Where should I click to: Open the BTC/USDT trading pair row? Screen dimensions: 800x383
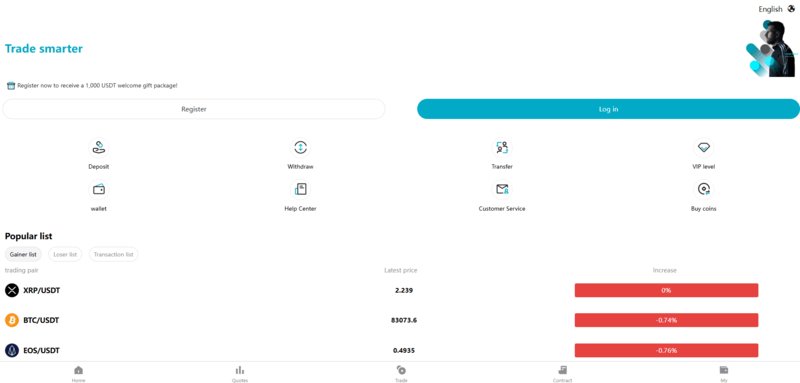click(x=400, y=320)
